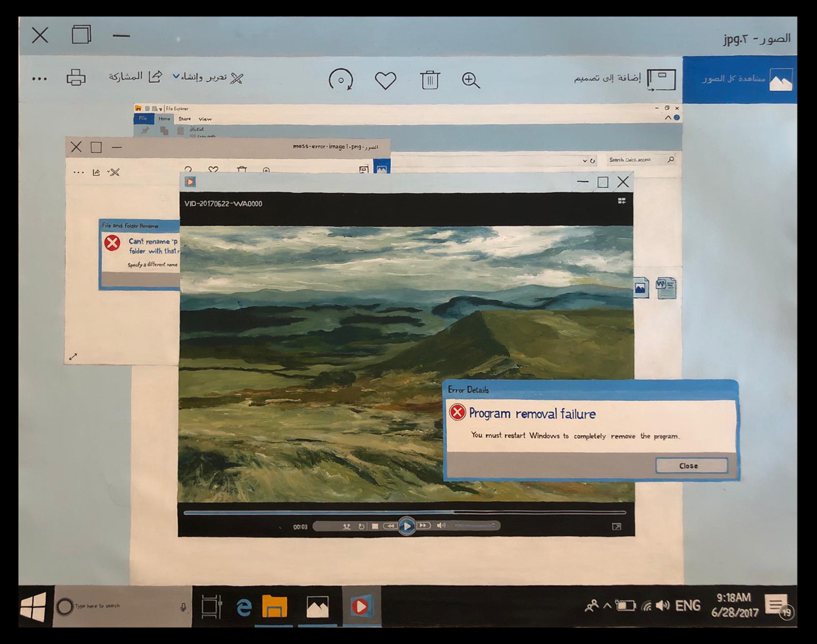Open Task View from the taskbar
The image size is (817, 644).
coord(211,606)
